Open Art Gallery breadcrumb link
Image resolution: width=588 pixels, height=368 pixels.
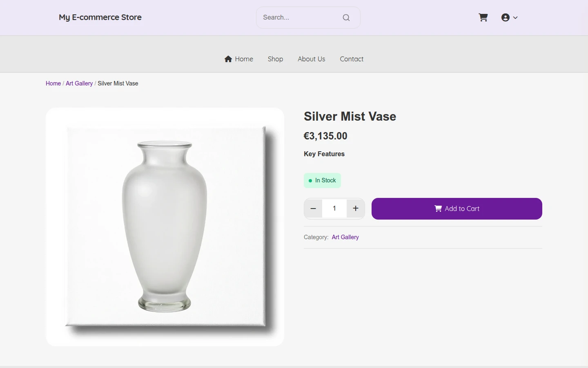pos(79,83)
